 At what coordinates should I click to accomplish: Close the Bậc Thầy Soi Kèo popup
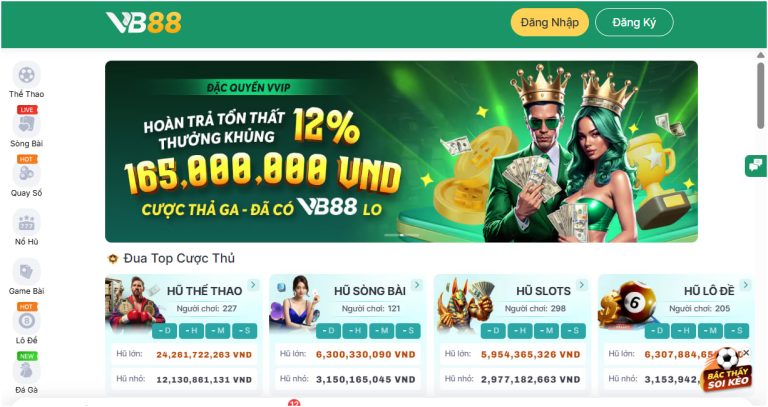click(746, 353)
